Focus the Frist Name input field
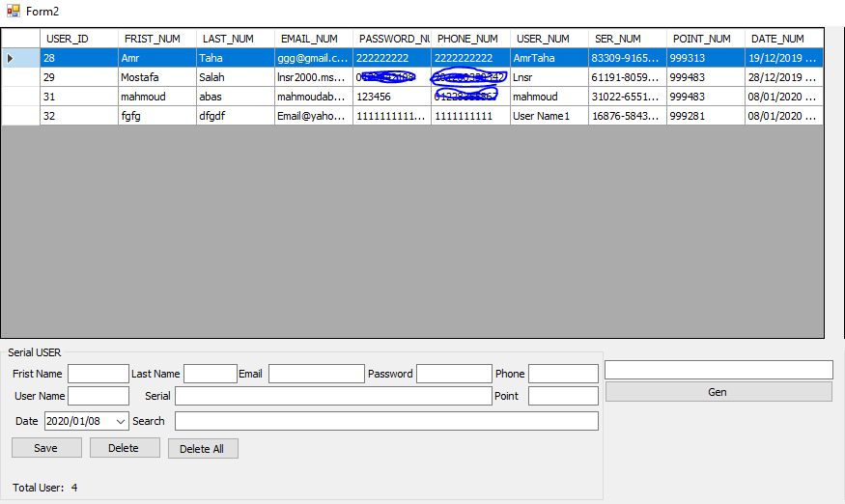845x504 pixels. pyautogui.click(x=98, y=374)
